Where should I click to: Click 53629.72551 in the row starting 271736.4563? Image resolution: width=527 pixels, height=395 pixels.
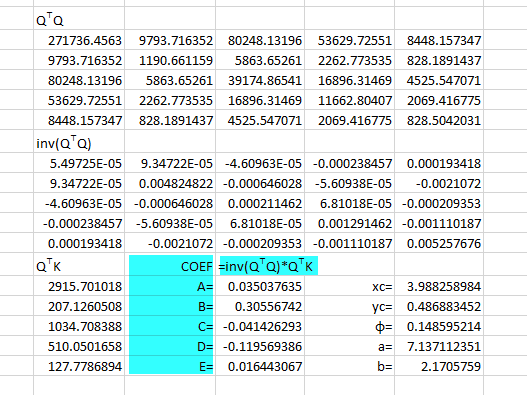tap(350, 40)
